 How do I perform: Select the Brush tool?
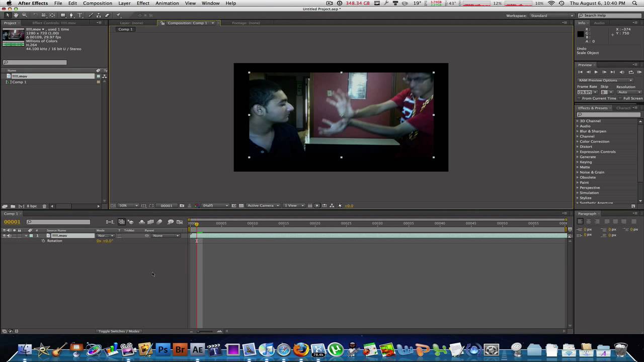[91, 15]
